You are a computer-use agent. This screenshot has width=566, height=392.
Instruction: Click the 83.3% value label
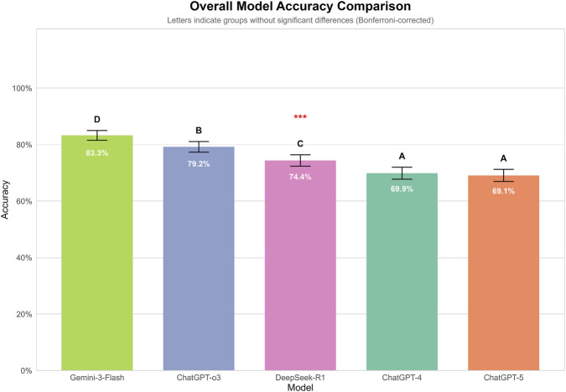coord(97,153)
